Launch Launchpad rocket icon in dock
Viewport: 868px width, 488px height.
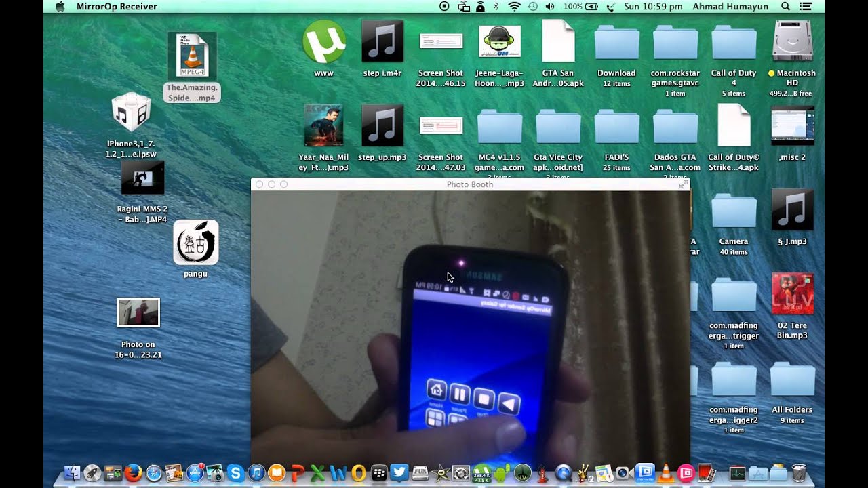point(92,473)
